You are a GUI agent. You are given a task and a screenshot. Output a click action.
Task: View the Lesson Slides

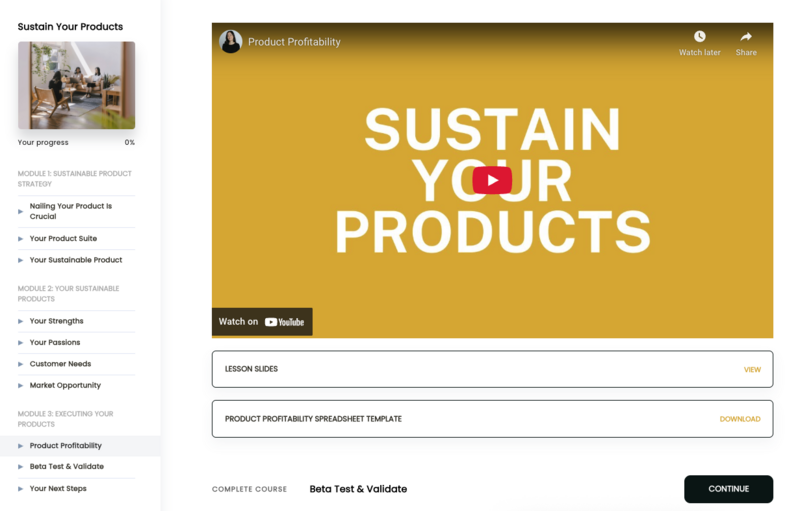pyautogui.click(x=752, y=369)
